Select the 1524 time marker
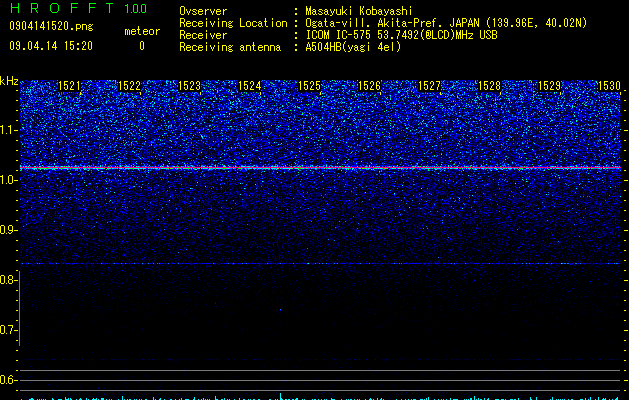Screen dimensions: 629x400 250,86
